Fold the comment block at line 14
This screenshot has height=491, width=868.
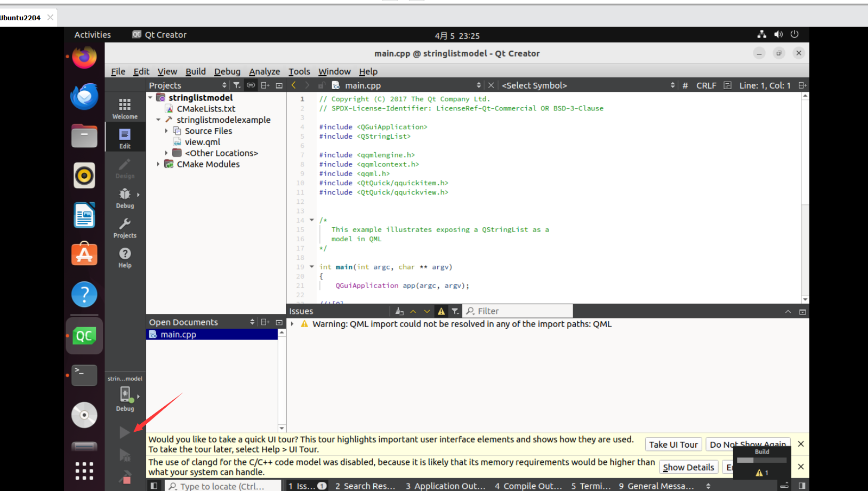[x=312, y=220]
